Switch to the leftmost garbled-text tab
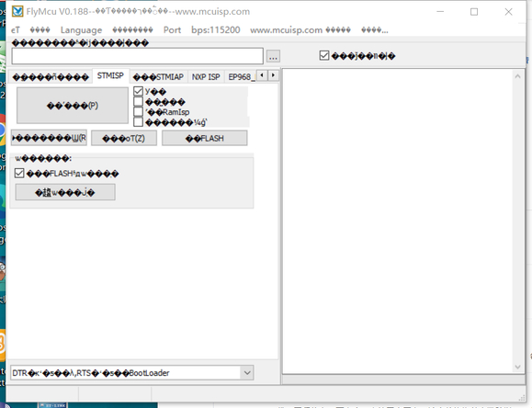The width and height of the screenshot is (532, 408). [x=51, y=77]
